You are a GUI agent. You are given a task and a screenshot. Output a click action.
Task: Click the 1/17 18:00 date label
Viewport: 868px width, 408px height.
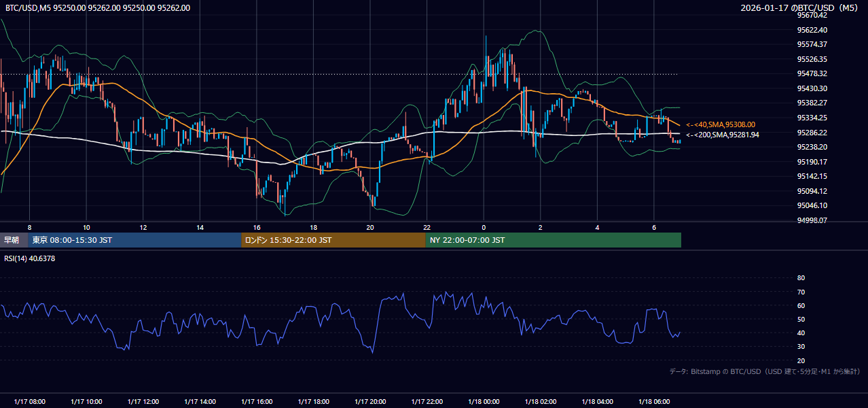(313, 402)
